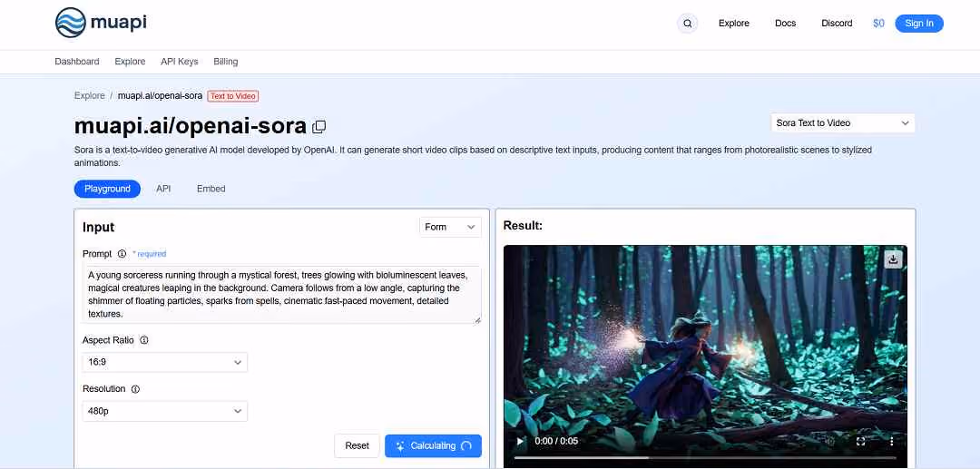Click the Reset button

pos(357,446)
